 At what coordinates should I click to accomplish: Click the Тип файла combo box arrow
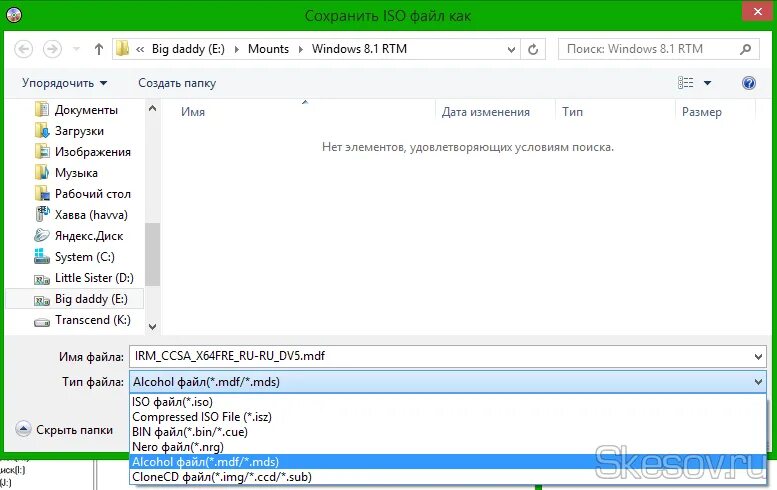coord(758,382)
